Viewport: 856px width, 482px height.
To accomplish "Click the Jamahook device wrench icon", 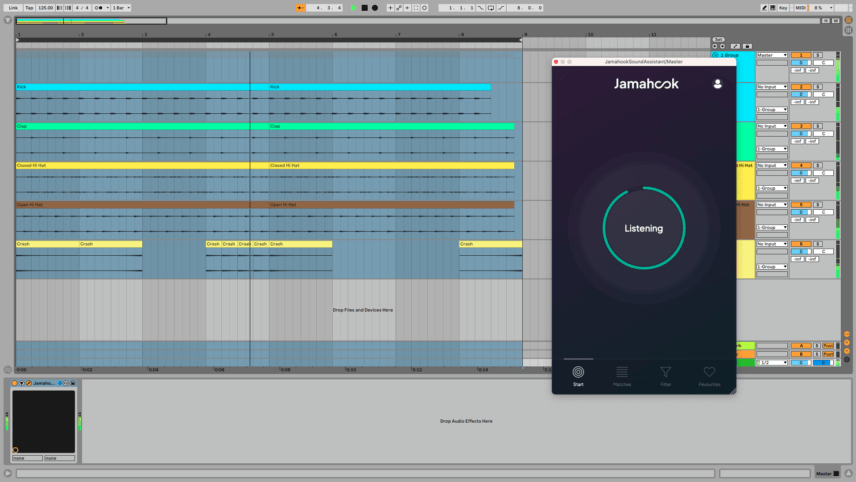I will (x=29, y=383).
